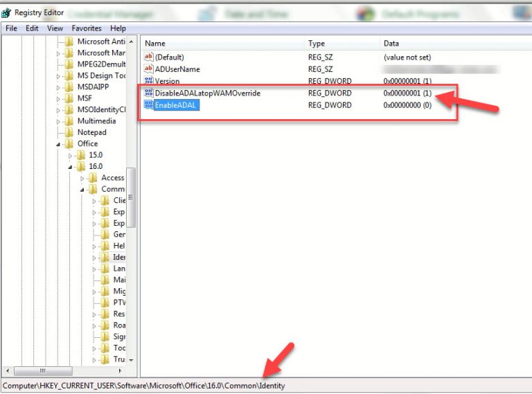Click the Multimedia folder icon

click(69, 121)
